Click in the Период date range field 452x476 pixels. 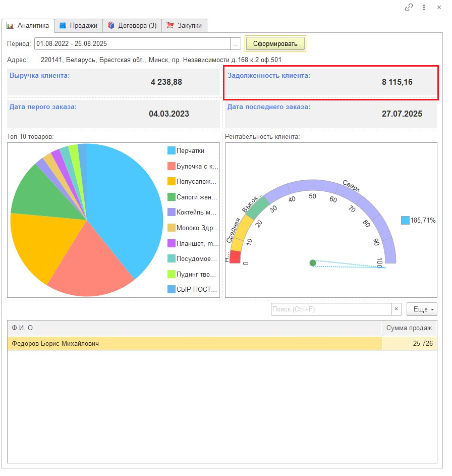coord(132,44)
